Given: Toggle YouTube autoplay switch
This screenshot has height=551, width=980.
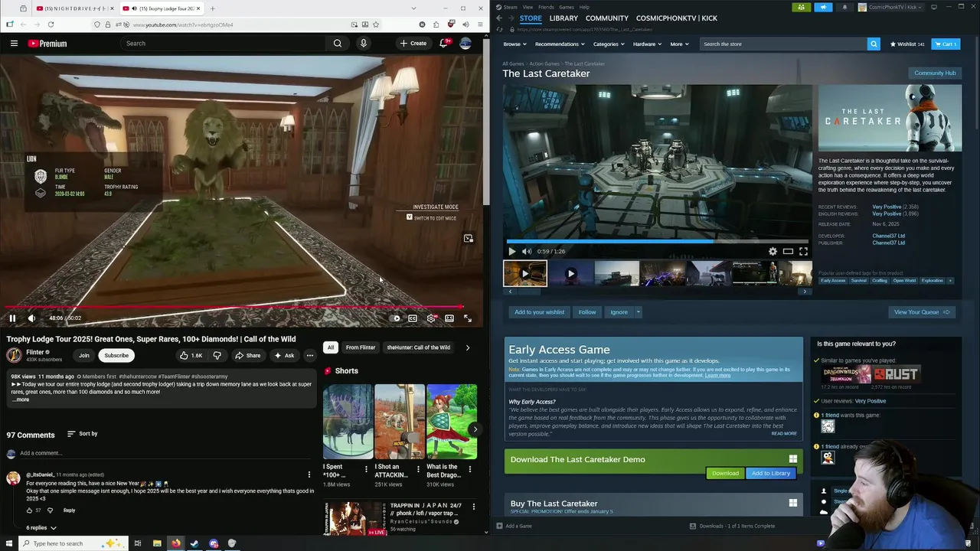Looking at the screenshot, I should (x=395, y=318).
